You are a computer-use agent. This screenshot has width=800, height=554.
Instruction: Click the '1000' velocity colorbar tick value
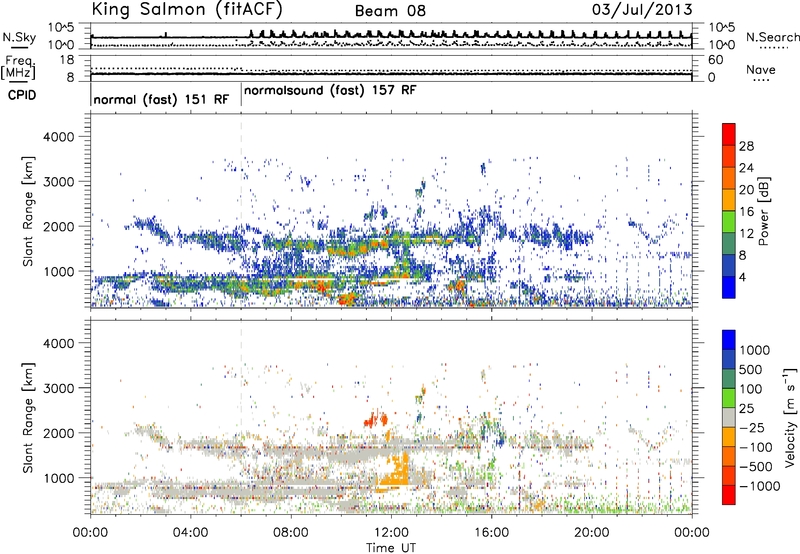coord(755,350)
